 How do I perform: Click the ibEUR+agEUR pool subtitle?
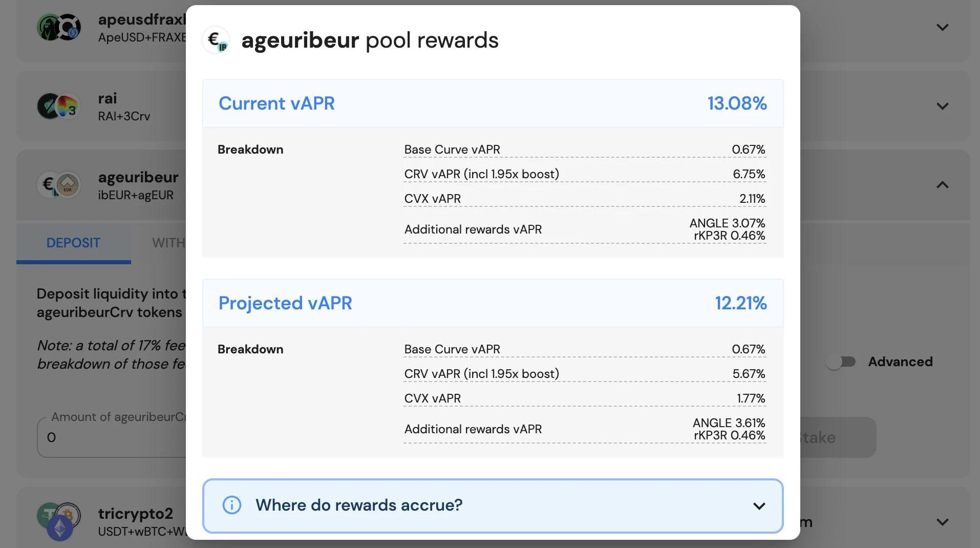pos(136,195)
